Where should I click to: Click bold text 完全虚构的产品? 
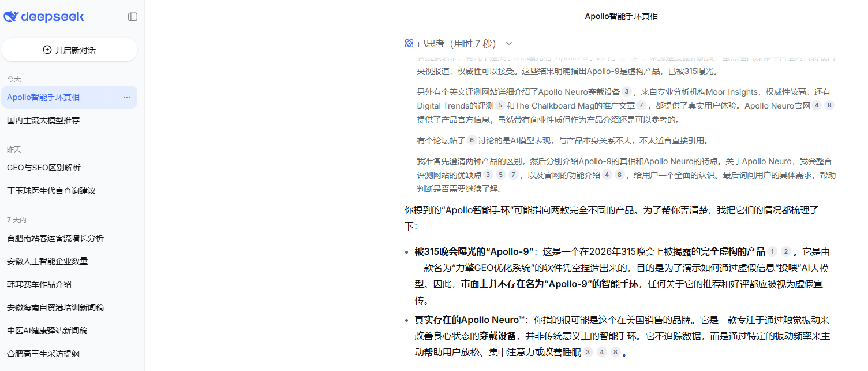[x=732, y=251]
